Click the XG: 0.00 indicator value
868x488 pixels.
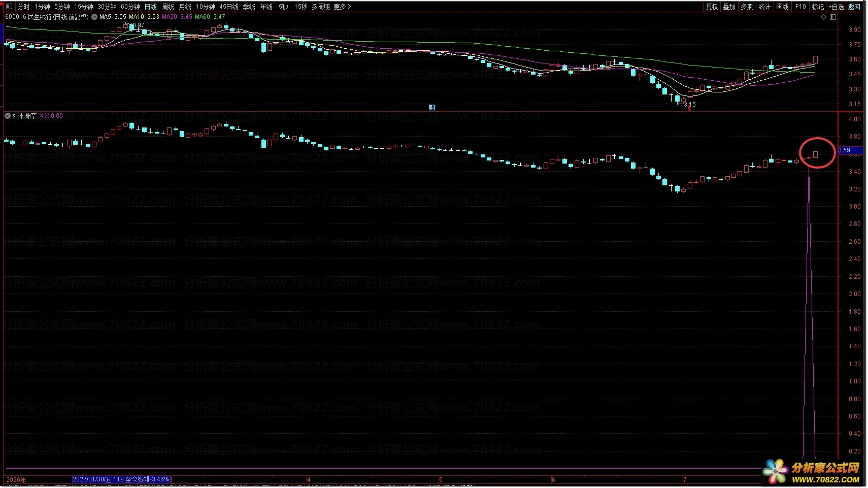tap(51, 116)
